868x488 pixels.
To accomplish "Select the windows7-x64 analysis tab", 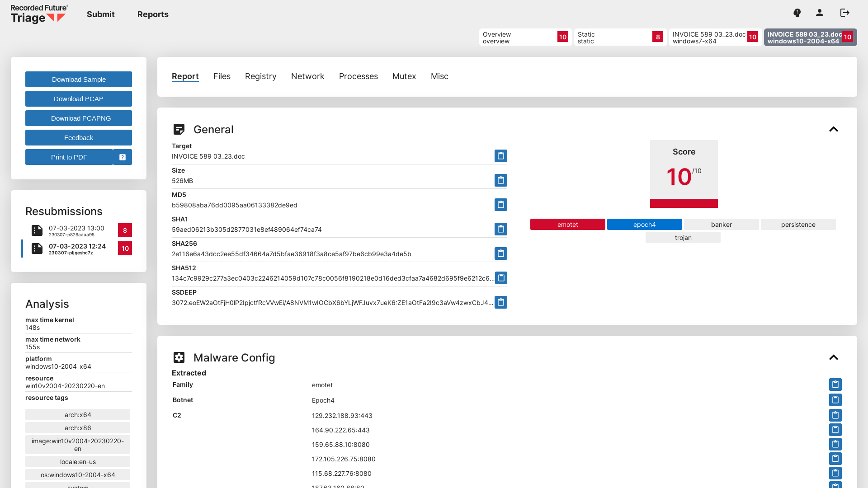I will pyautogui.click(x=716, y=38).
